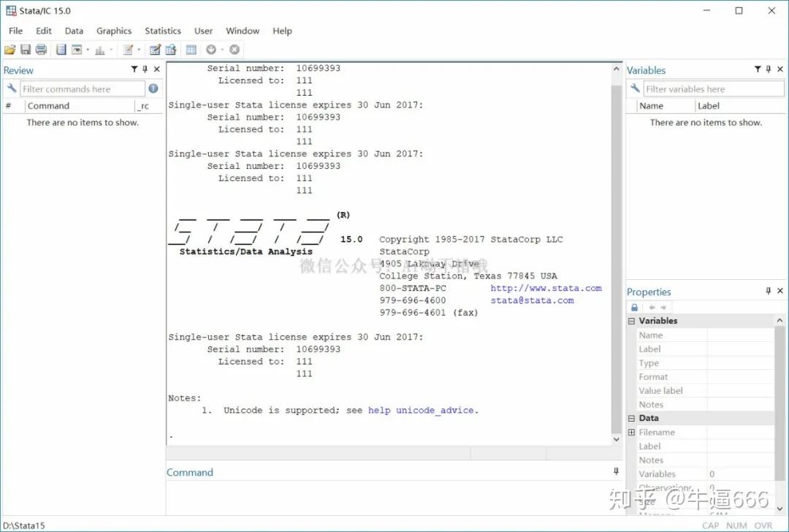This screenshot has width=789, height=532.
Task: Toggle auto-hide pin on Variables panel
Action: point(769,69)
